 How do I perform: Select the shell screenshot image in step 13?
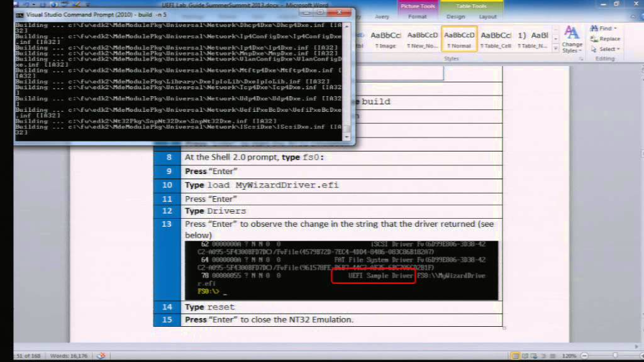click(341, 270)
